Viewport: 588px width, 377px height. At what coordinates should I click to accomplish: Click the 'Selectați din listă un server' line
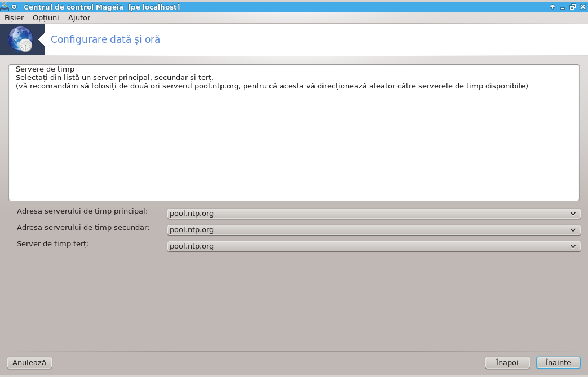(x=114, y=78)
